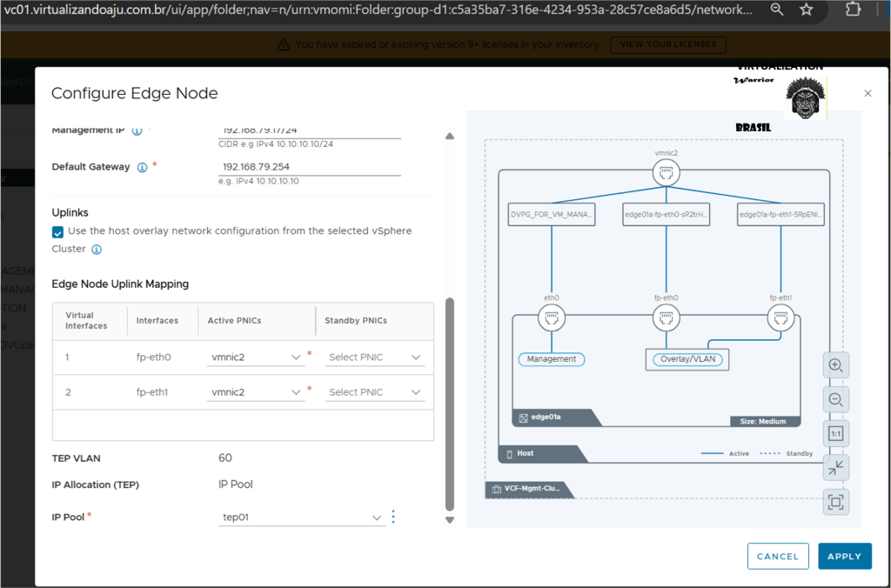Uncheck Use the host overlay network configuration
The image size is (891, 588).
pyautogui.click(x=57, y=231)
